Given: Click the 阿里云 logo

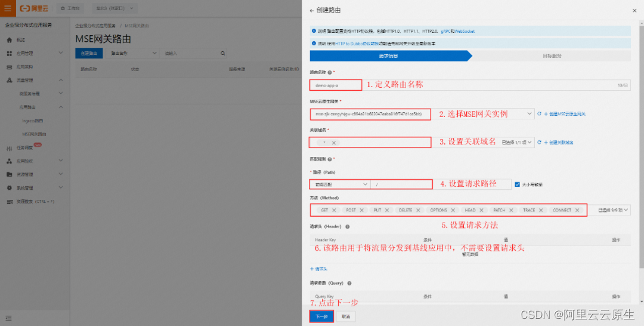Looking at the screenshot, I should point(35,8).
